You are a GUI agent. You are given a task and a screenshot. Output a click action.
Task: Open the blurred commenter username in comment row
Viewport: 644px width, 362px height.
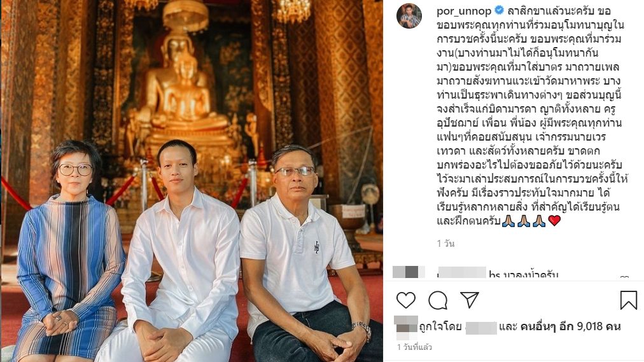[x=462, y=274]
